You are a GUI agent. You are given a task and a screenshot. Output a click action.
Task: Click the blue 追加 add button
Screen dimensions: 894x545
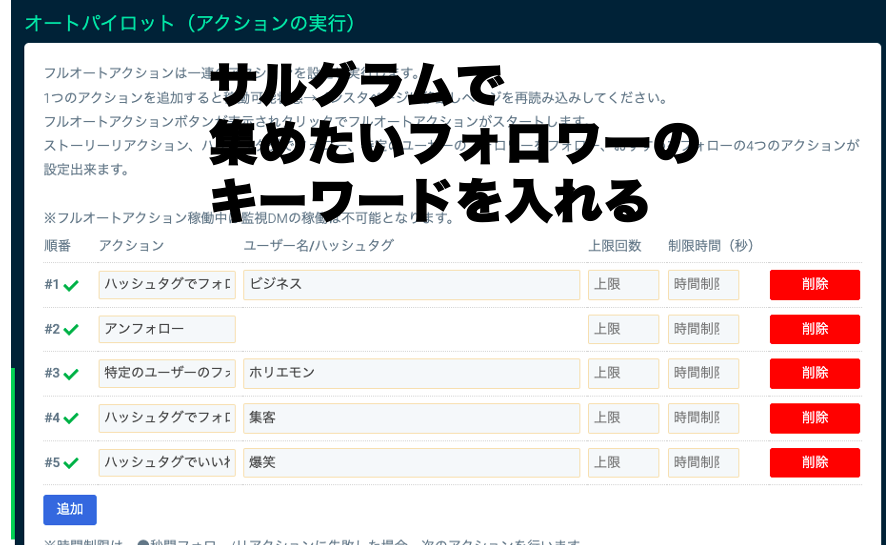[70, 510]
